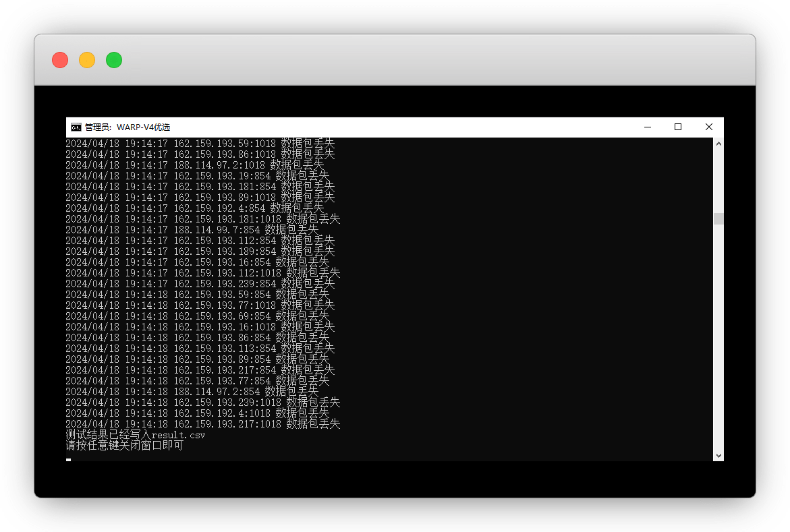
Task: Click the log line with 162.159.193.19:854
Action: [x=197, y=176]
